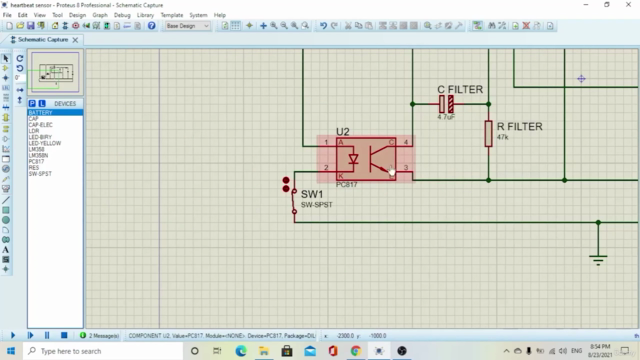640x360 pixels.
Task: Click the Zoom In magnifier icon
Action: [x=274, y=26]
